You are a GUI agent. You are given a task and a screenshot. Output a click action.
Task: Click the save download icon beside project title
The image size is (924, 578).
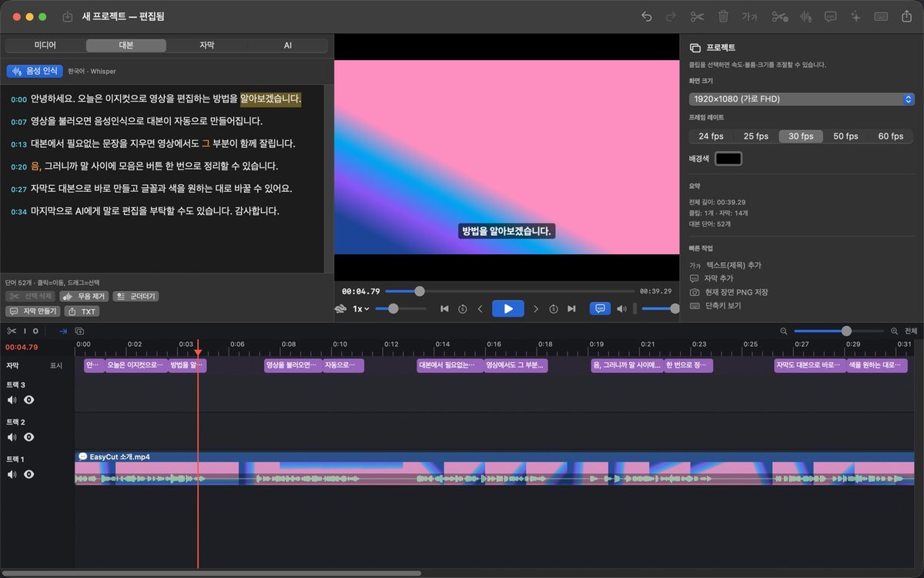[68, 16]
